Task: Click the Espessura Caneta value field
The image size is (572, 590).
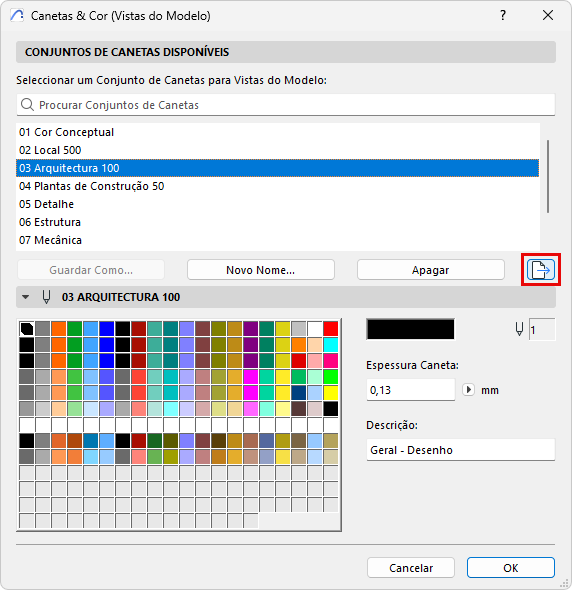Action: (411, 390)
